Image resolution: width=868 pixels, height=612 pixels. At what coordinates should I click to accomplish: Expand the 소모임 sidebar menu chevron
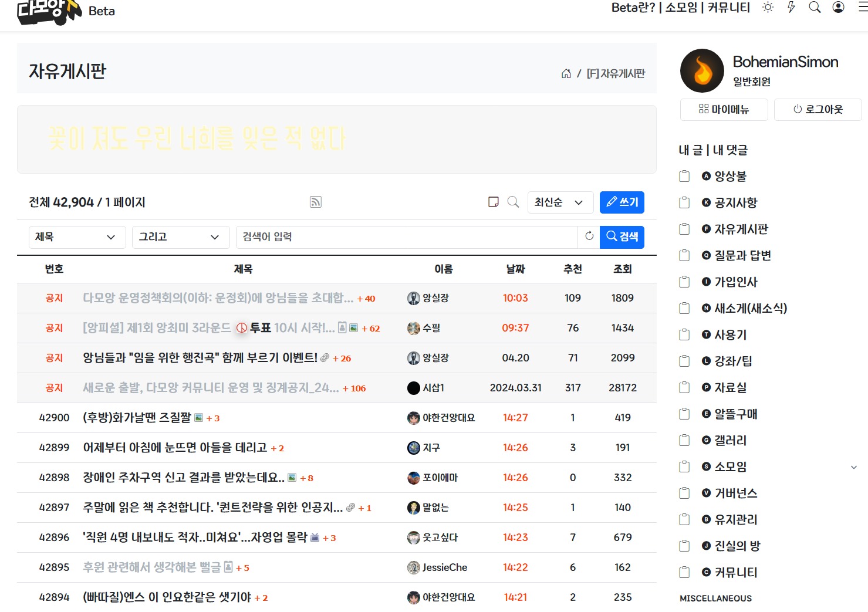(x=854, y=467)
